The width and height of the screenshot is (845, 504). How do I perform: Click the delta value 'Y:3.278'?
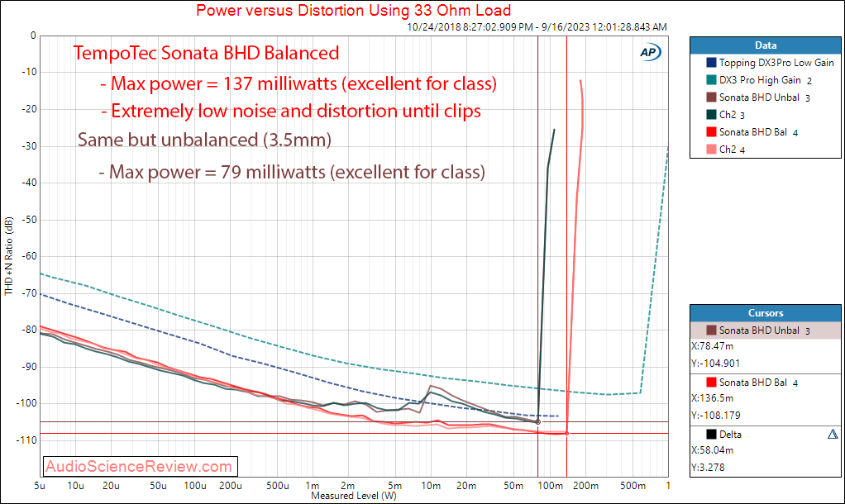point(708,468)
